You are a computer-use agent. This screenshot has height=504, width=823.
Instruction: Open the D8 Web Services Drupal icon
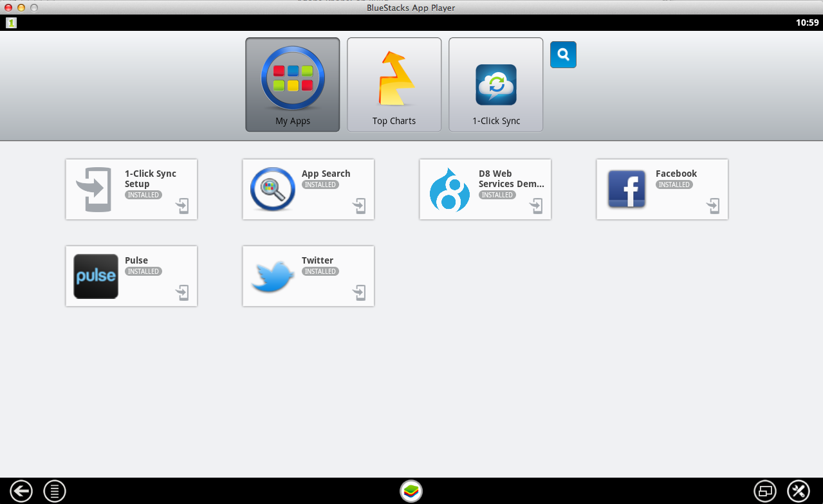[450, 189]
